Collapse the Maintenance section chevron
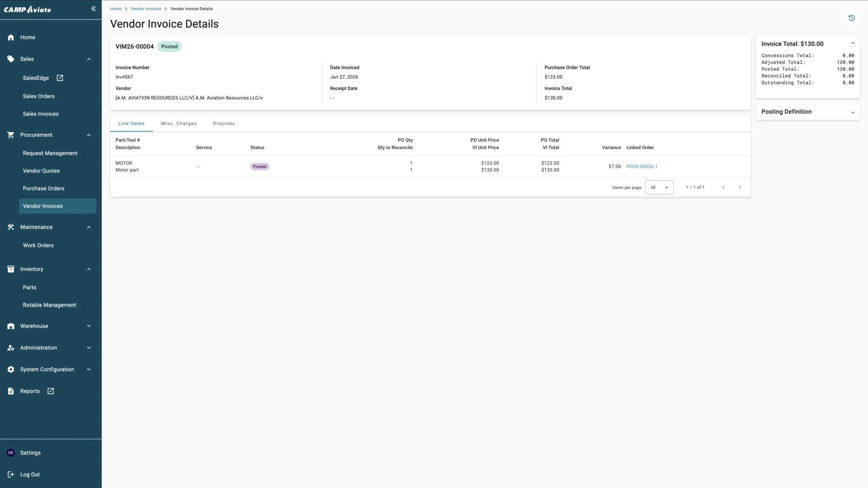Image resolution: width=868 pixels, height=488 pixels. pos(89,227)
